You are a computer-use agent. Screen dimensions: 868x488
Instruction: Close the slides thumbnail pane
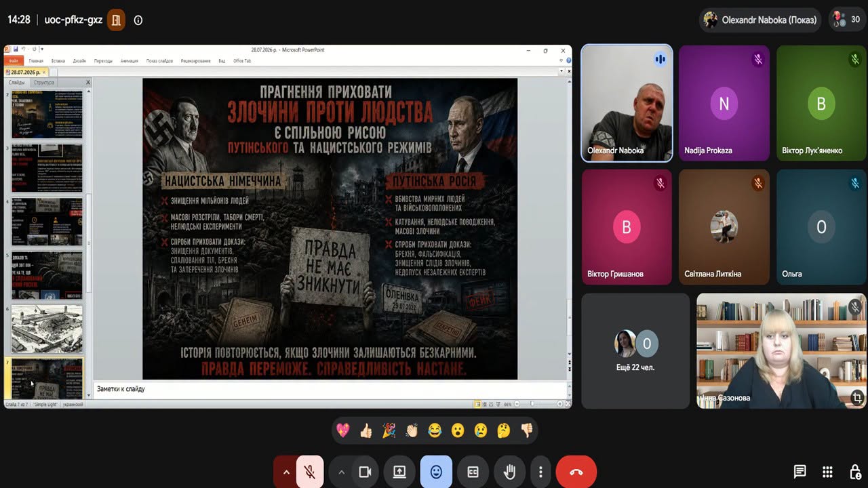coord(87,83)
